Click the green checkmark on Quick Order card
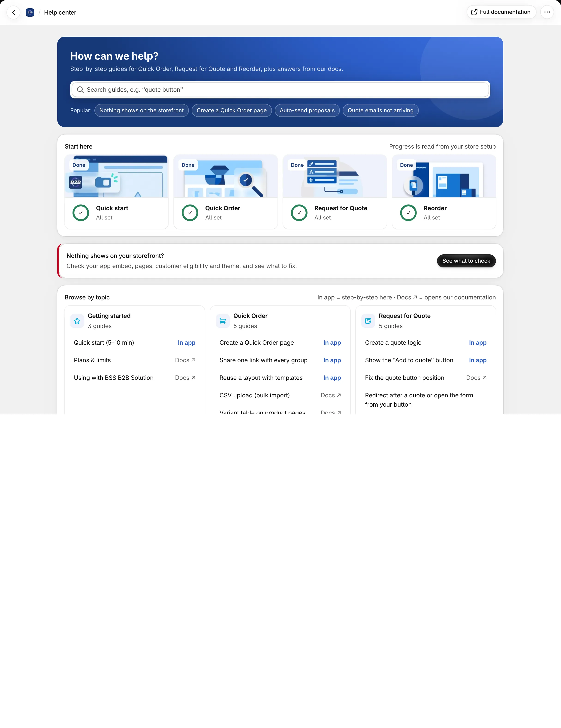 click(190, 213)
